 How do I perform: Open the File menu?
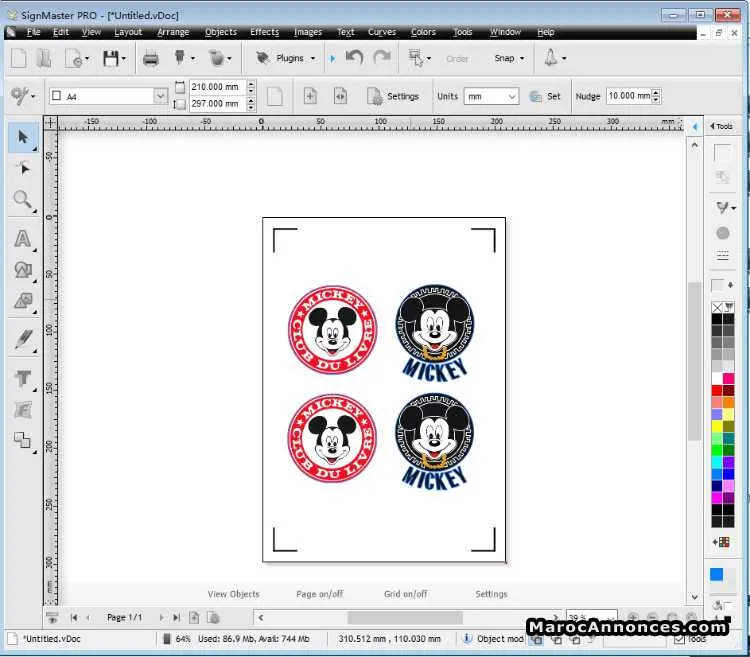tap(33, 32)
